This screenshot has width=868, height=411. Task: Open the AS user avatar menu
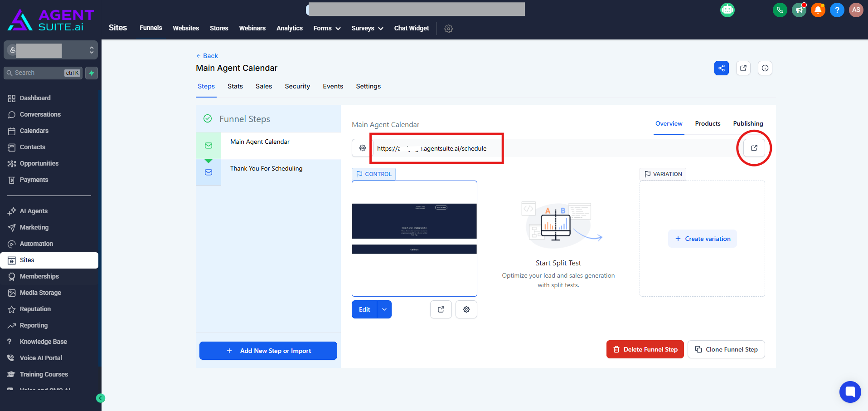pos(856,10)
